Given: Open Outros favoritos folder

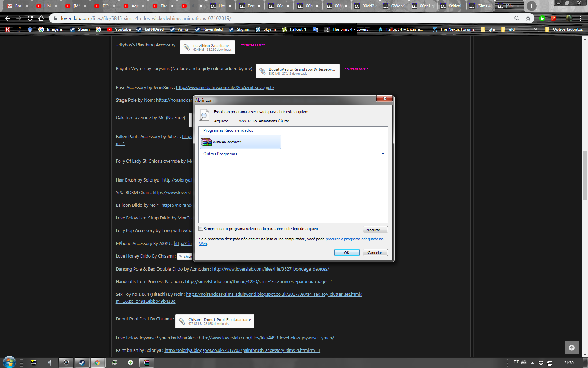Looking at the screenshot, I should coord(564,29).
